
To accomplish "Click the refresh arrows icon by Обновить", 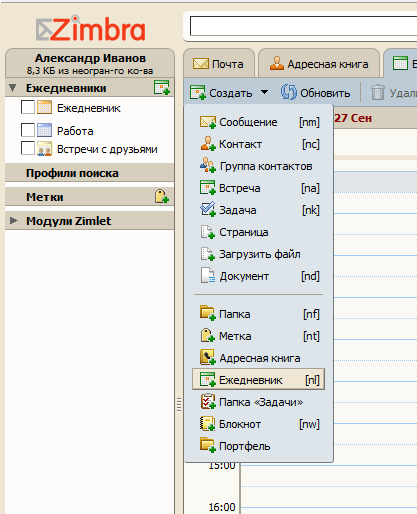I will click(288, 92).
